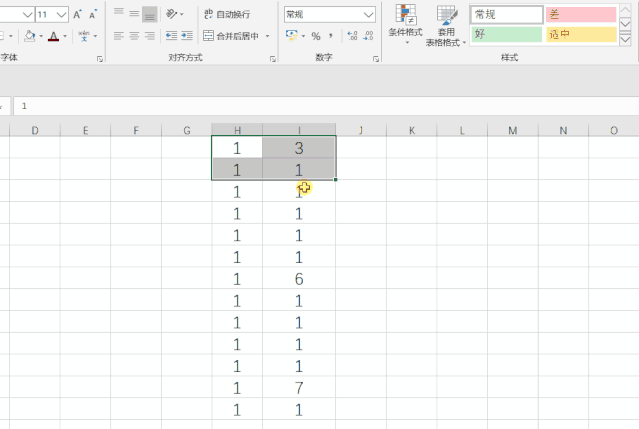
Task: Click the increase decimal places icon
Action: tap(351, 36)
